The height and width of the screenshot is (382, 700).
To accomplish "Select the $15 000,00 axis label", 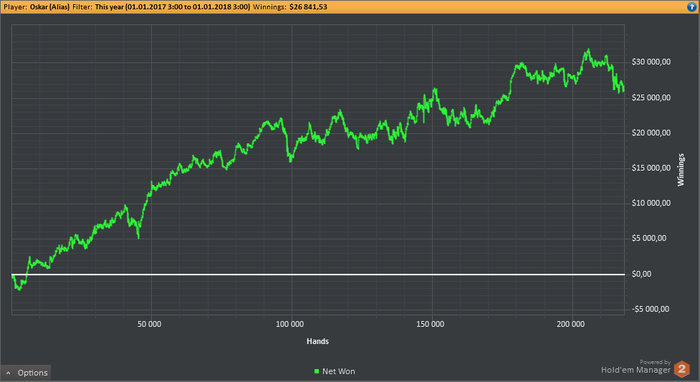I will pyautogui.click(x=651, y=168).
